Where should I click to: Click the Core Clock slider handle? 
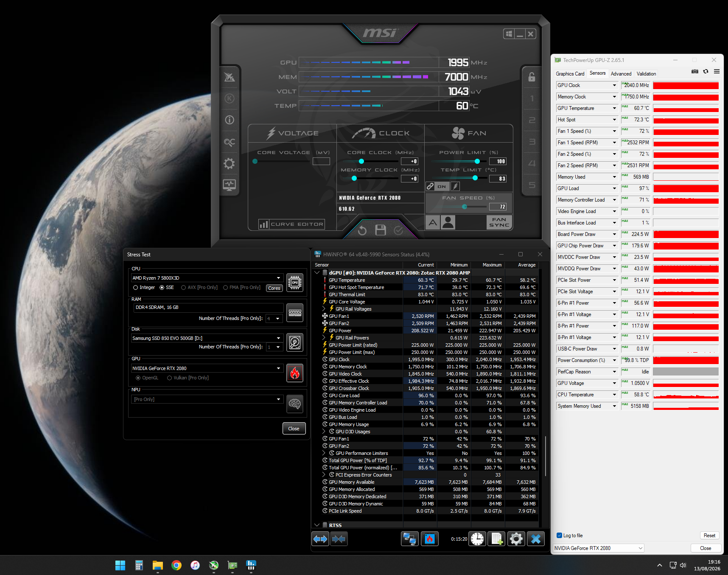click(361, 161)
